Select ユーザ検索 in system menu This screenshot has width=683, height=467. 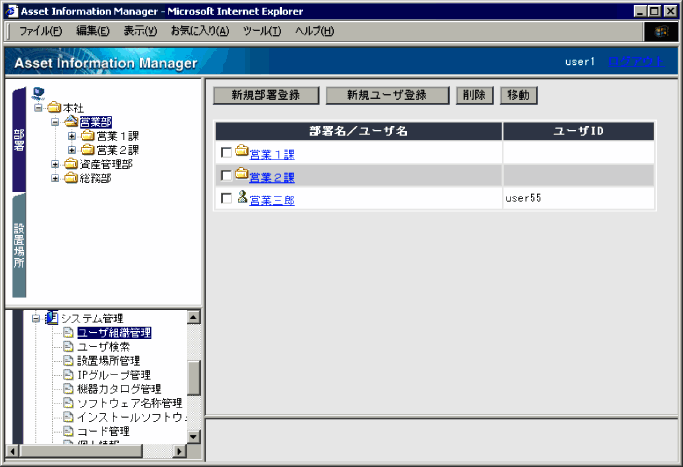103,347
